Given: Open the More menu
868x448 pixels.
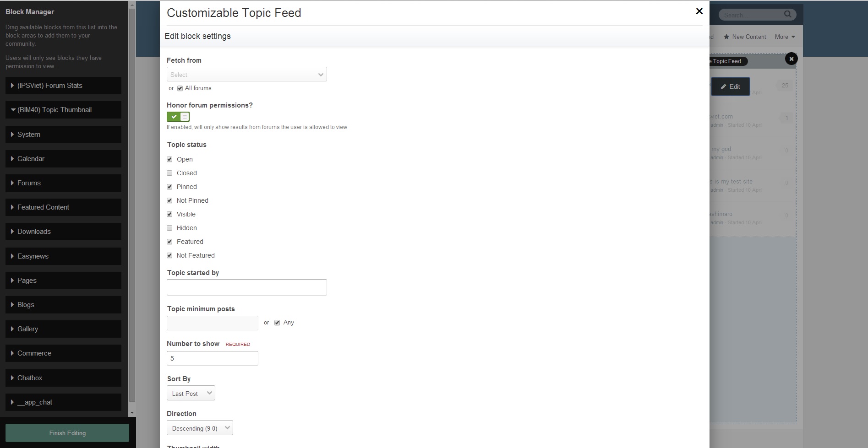Looking at the screenshot, I should pos(785,37).
